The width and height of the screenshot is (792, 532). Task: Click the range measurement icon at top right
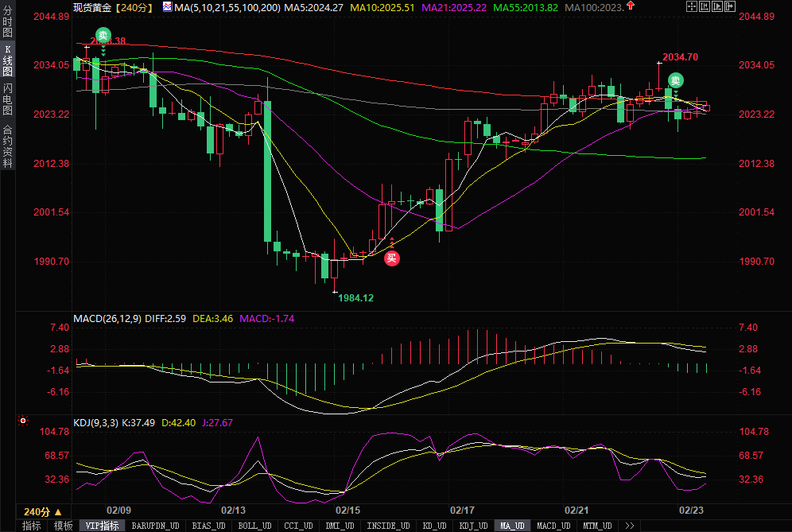coord(704,6)
